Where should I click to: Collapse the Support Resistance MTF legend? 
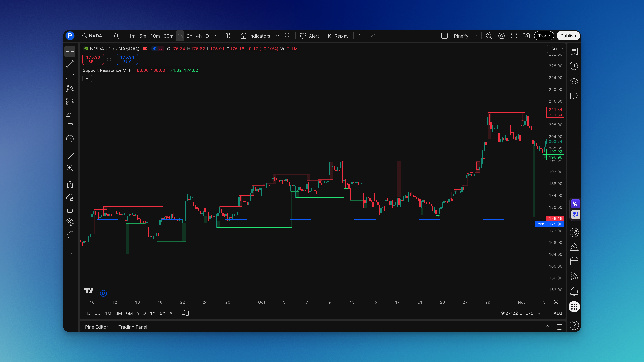(x=87, y=78)
